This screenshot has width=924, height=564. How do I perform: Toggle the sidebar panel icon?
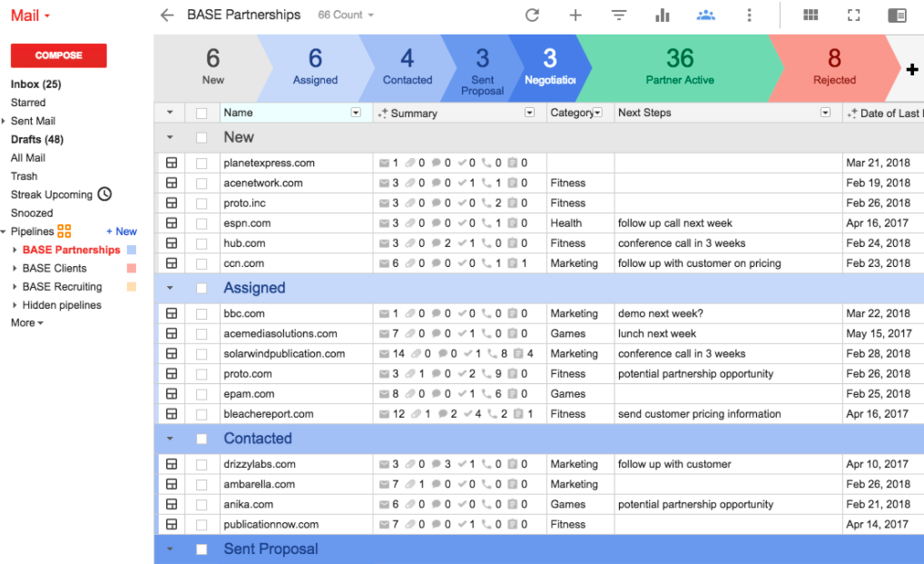[897, 15]
